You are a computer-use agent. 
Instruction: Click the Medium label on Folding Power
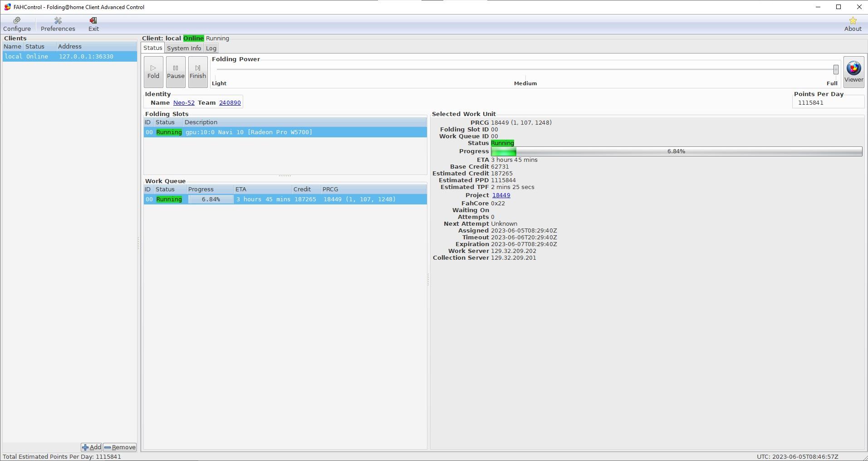click(525, 83)
